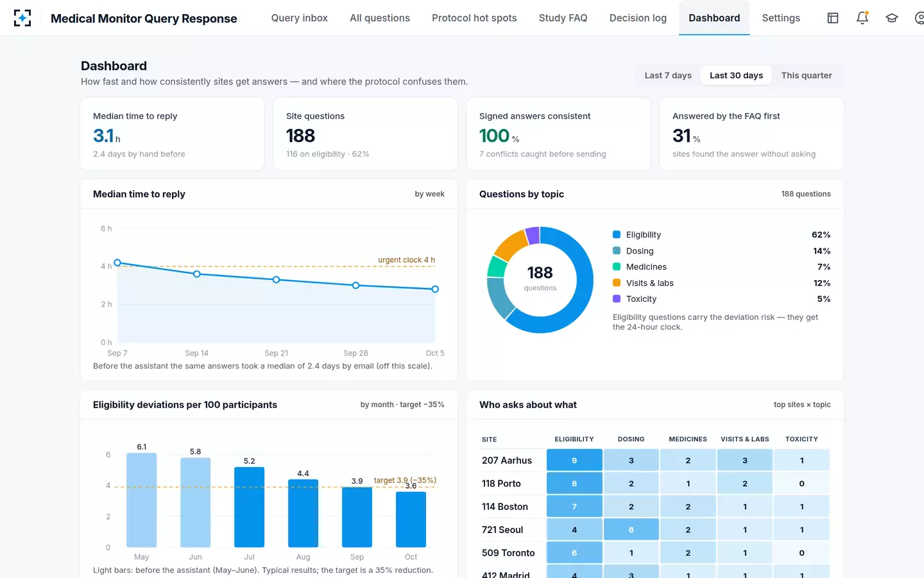Click the Medicines legend color swatch
Image resolution: width=924 pixels, height=578 pixels.
(617, 267)
